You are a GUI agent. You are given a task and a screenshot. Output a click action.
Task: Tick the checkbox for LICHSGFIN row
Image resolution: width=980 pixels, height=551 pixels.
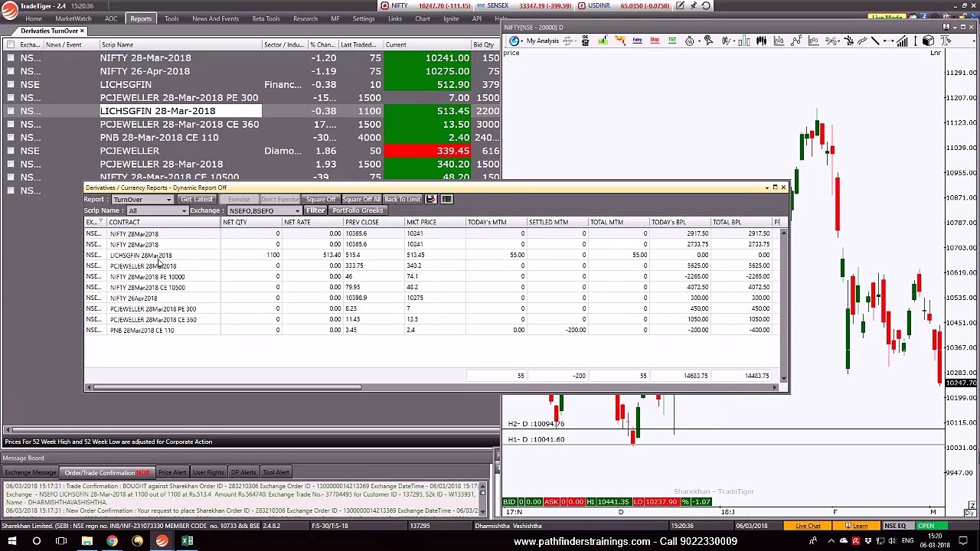(x=11, y=84)
